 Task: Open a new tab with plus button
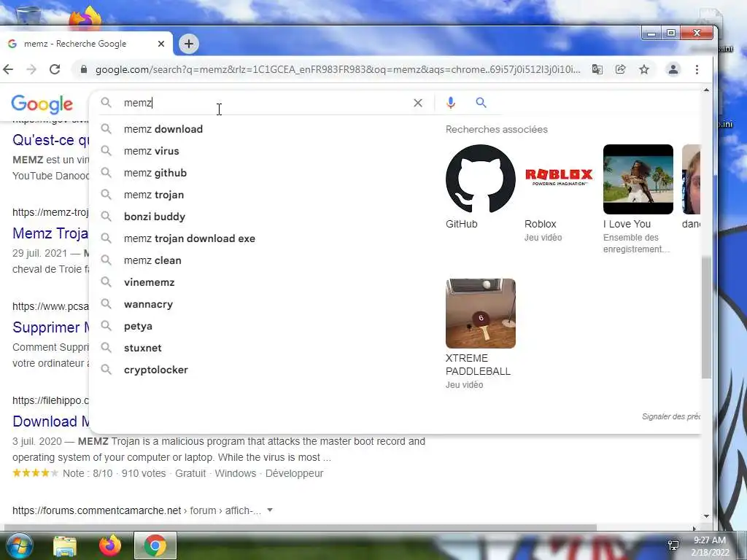189,44
